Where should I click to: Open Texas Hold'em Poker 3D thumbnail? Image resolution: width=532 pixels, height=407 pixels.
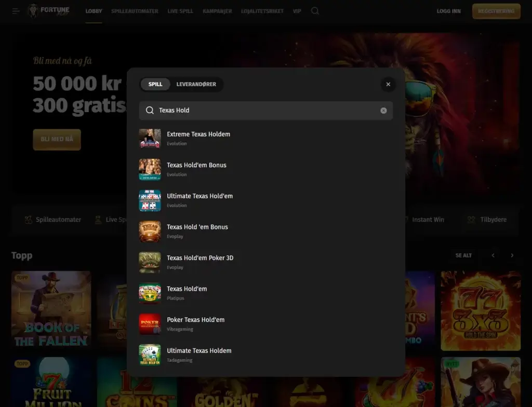tap(150, 262)
